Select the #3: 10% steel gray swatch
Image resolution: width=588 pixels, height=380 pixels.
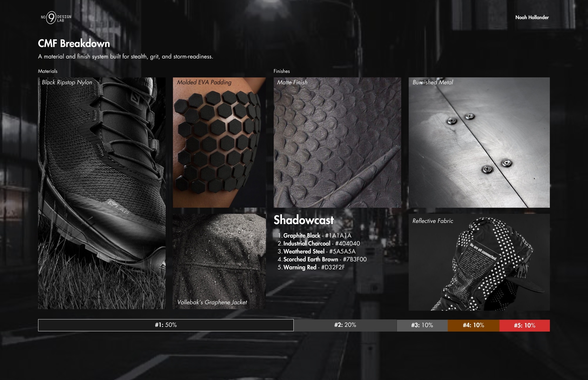422,325
